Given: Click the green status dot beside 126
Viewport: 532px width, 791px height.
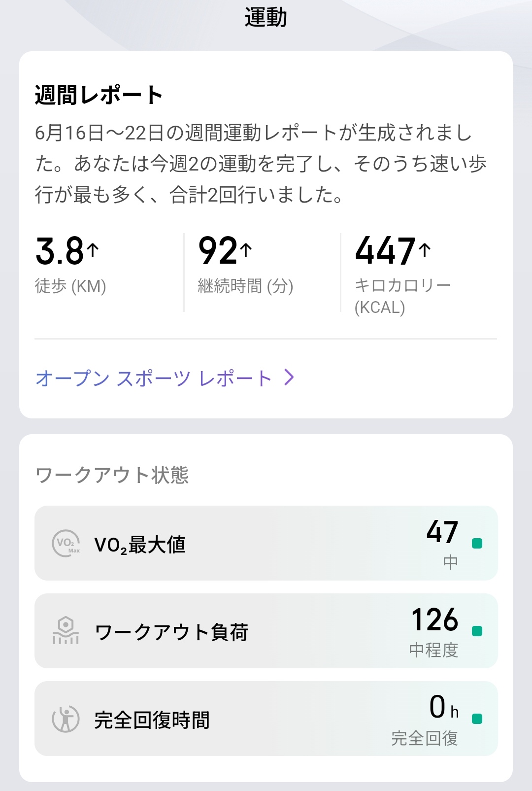Looking at the screenshot, I should (x=477, y=631).
